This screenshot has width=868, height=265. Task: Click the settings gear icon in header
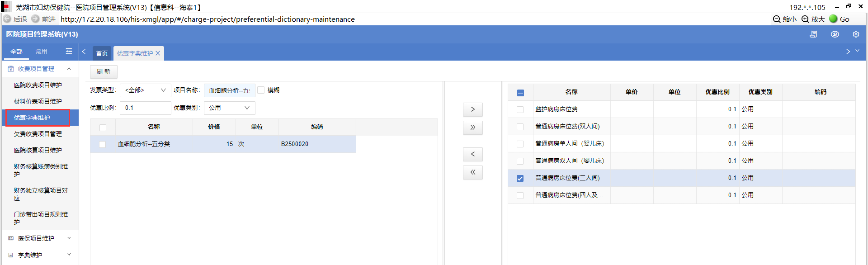pos(856,34)
